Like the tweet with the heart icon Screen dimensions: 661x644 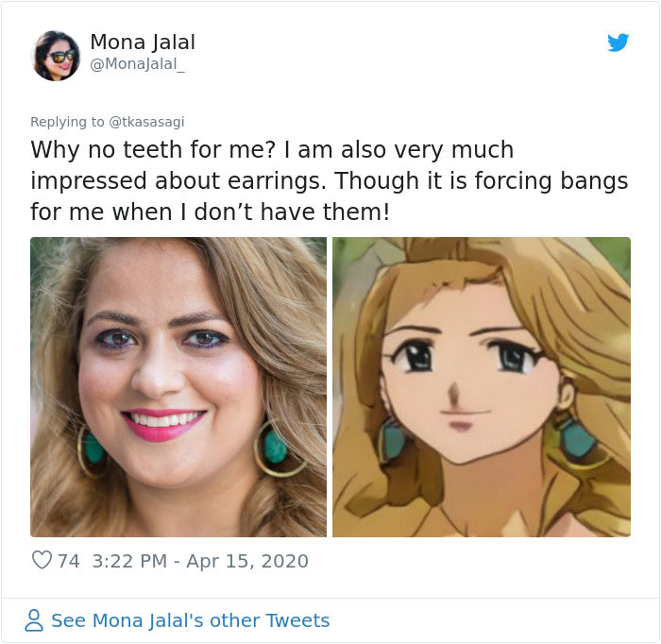click(42, 560)
